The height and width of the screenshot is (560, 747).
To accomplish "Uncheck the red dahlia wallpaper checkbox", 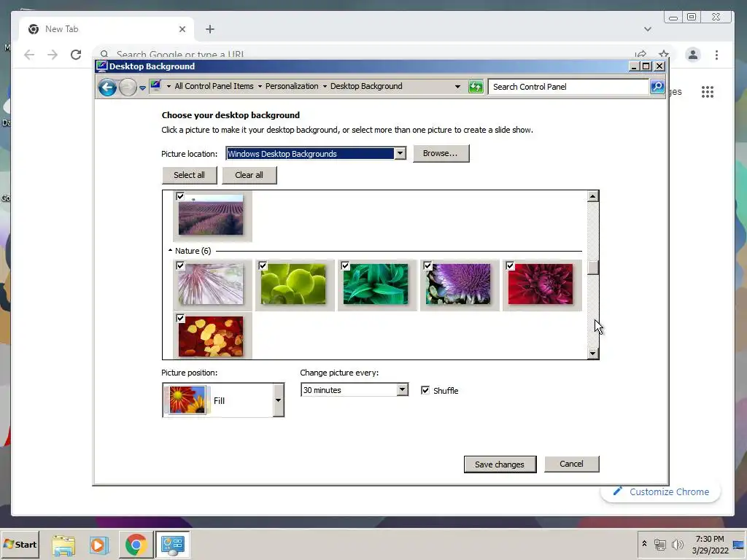I will pos(510,265).
